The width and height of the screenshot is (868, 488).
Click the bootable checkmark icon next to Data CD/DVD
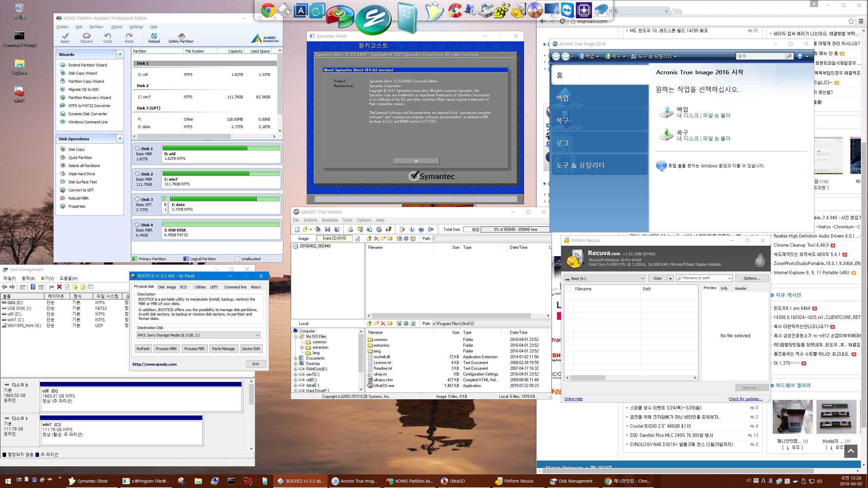click(357, 239)
